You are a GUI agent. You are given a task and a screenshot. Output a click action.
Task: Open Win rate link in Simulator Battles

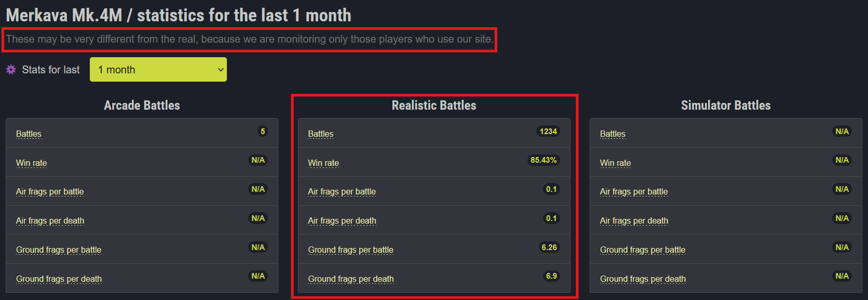tap(615, 163)
